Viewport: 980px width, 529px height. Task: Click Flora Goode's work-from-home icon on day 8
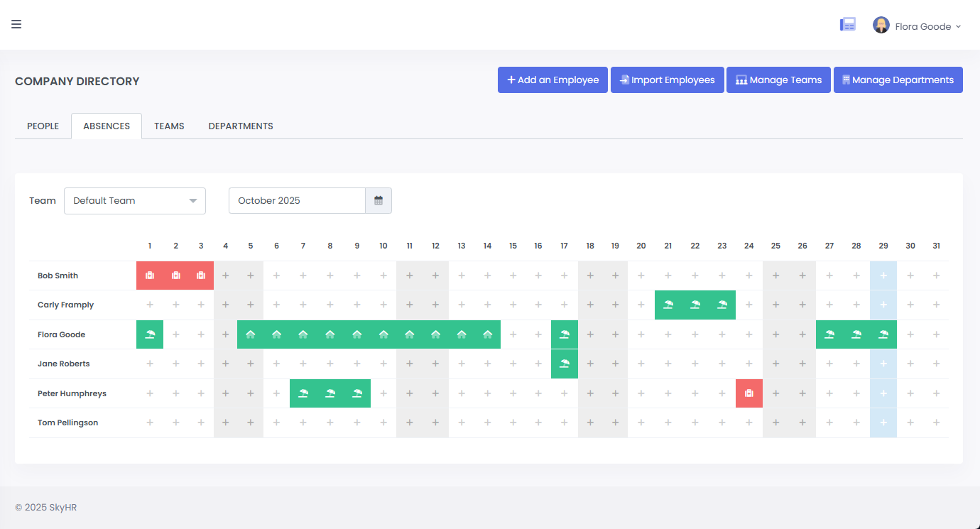coord(330,334)
